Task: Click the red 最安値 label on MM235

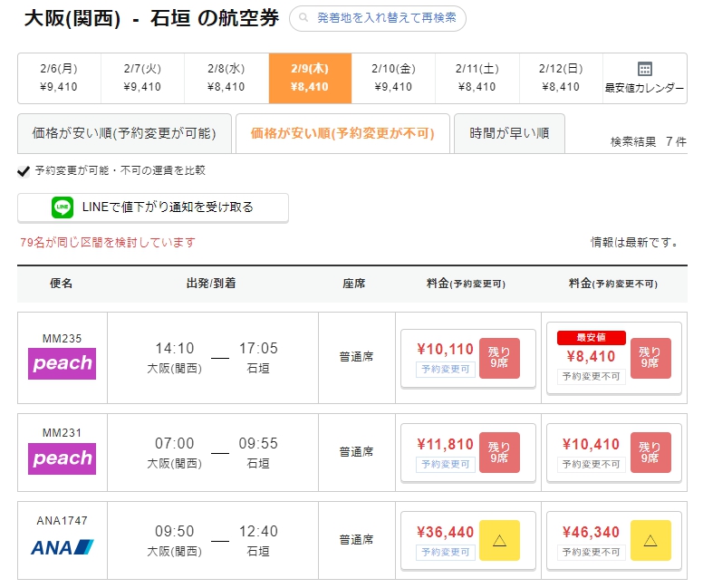Action: 592,338
